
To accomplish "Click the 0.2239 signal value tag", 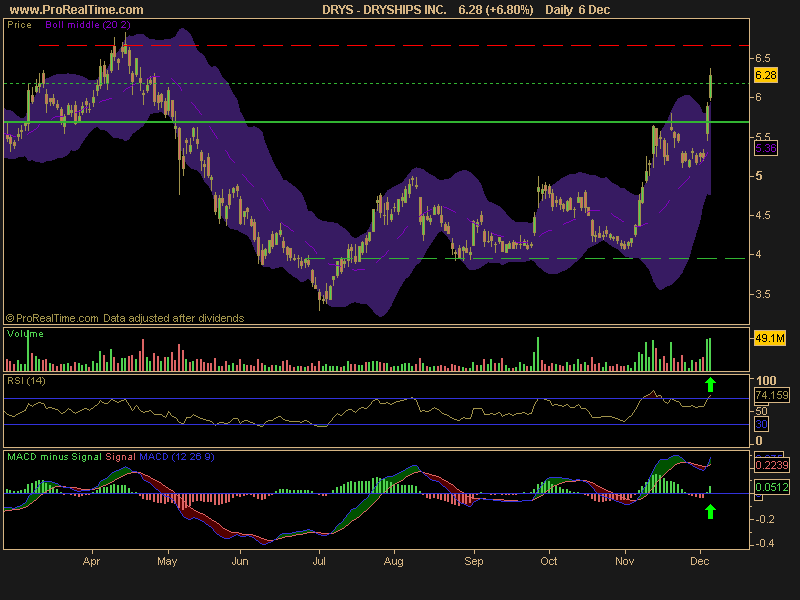I will (771, 465).
